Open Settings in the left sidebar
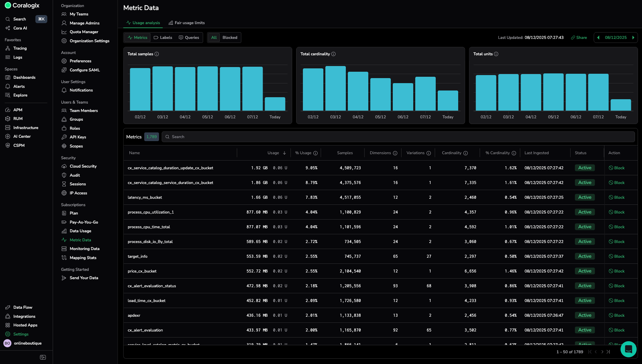This screenshot has width=642, height=364. tap(21, 334)
